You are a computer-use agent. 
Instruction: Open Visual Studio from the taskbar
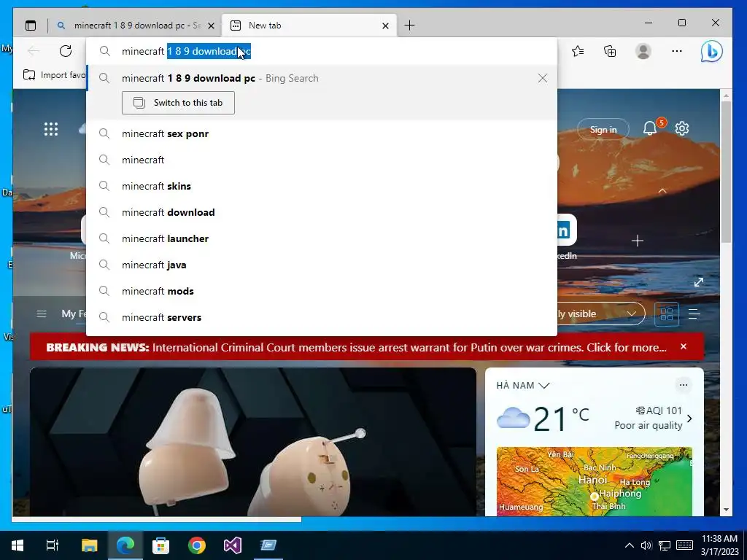pos(233,545)
